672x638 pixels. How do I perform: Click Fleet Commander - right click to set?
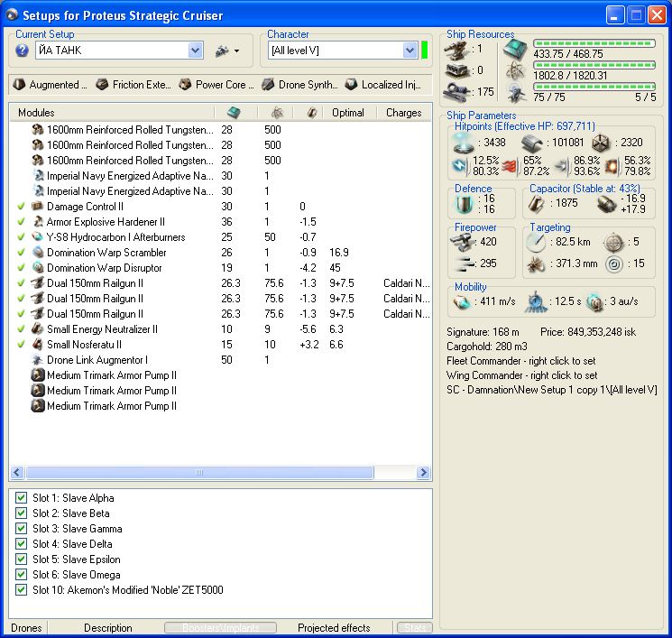pos(520,361)
